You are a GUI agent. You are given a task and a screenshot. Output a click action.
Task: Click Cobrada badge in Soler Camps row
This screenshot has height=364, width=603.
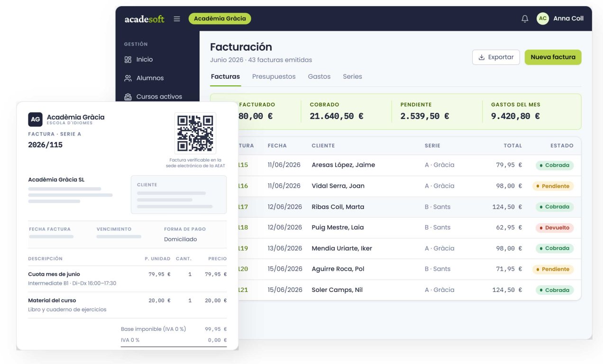coord(555,290)
